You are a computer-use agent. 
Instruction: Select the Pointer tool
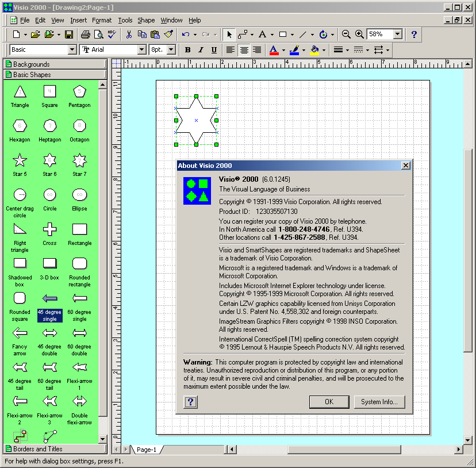pyautogui.click(x=229, y=34)
